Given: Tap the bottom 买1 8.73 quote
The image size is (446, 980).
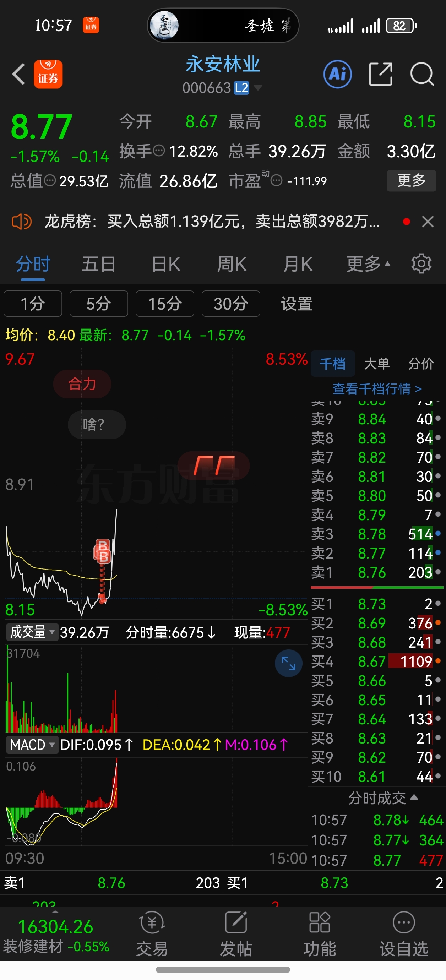Looking at the screenshot, I should click(335, 883).
